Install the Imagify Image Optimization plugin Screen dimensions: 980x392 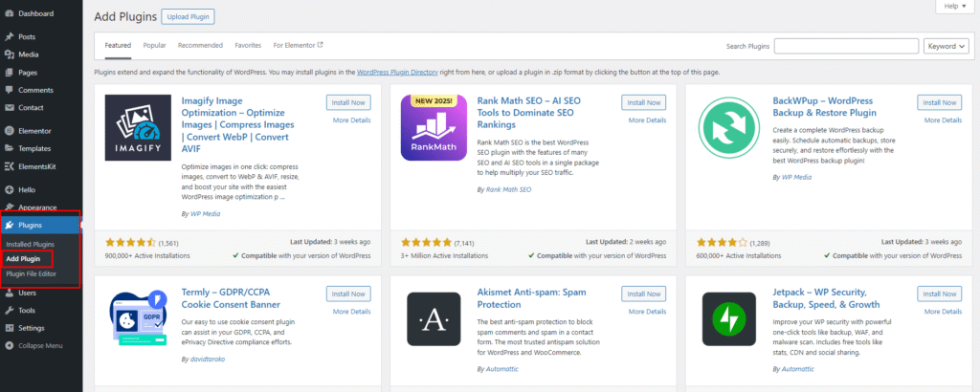pyautogui.click(x=348, y=102)
